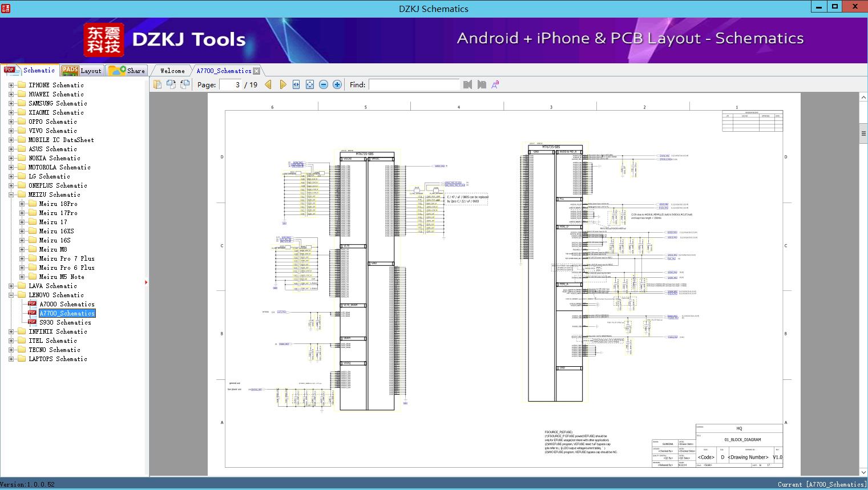Click the scroll down arrow of the viewer

[863, 472]
